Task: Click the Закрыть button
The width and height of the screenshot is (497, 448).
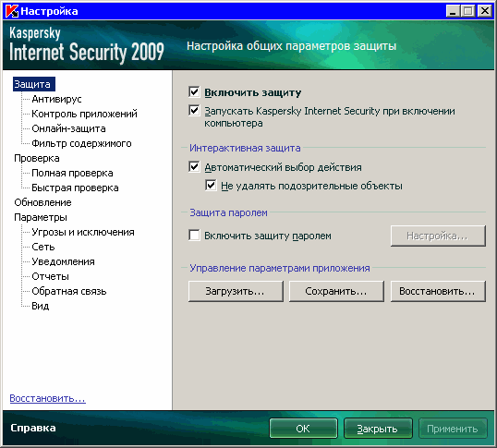Action: [378, 429]
